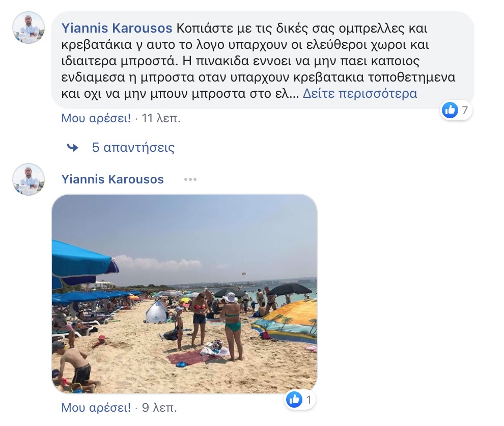The image size is (504, 426).
Task: Open the 9 λεπ. timestamp link
Action: 159,408
